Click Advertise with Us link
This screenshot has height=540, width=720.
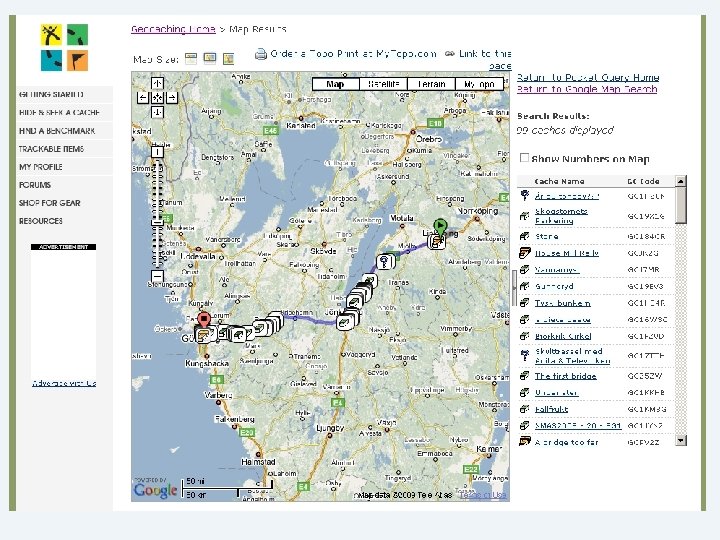coord(64,383)
